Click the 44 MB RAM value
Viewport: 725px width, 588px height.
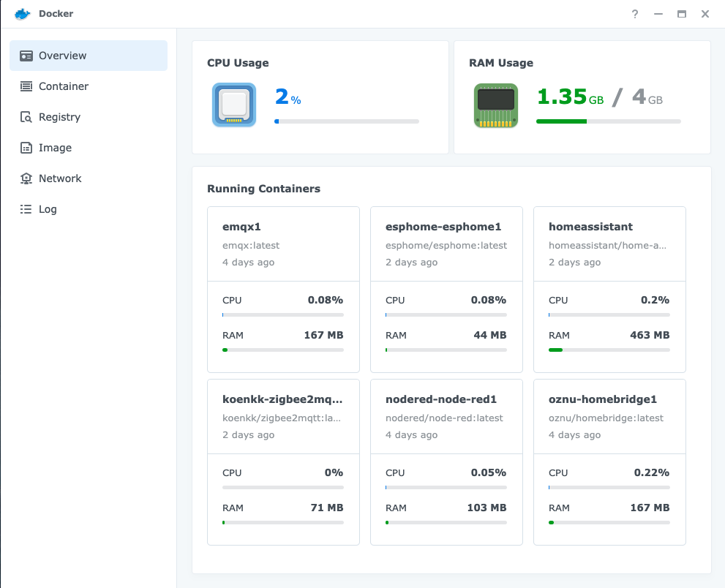490,335
